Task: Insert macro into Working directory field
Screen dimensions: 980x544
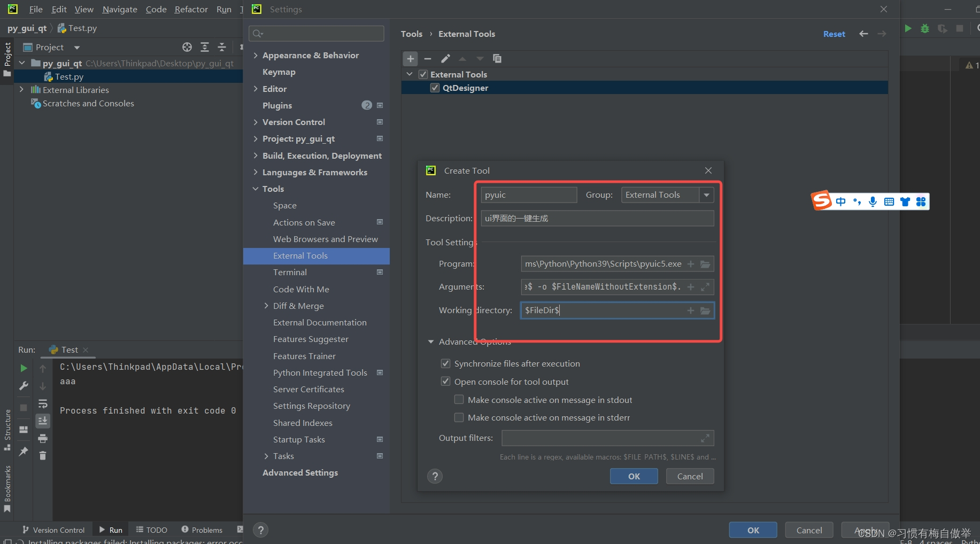Action: point(690,310)
